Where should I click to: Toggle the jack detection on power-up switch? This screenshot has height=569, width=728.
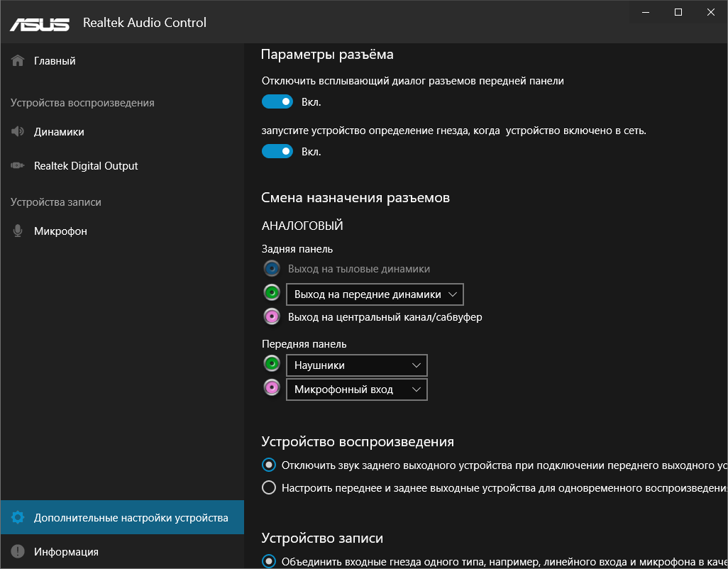tap(277, 151)
